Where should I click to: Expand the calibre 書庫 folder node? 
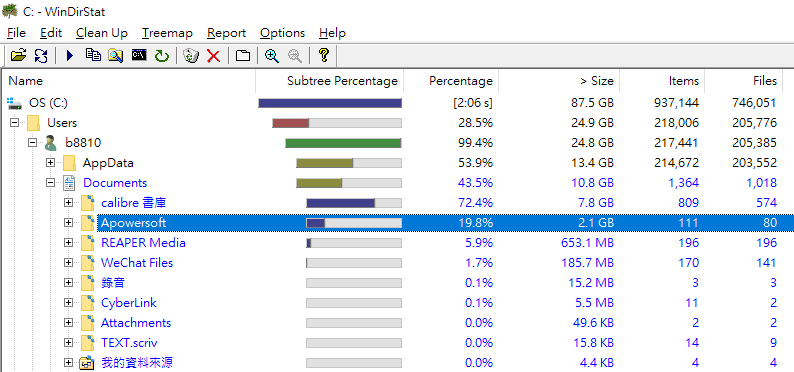coord(68,203)
